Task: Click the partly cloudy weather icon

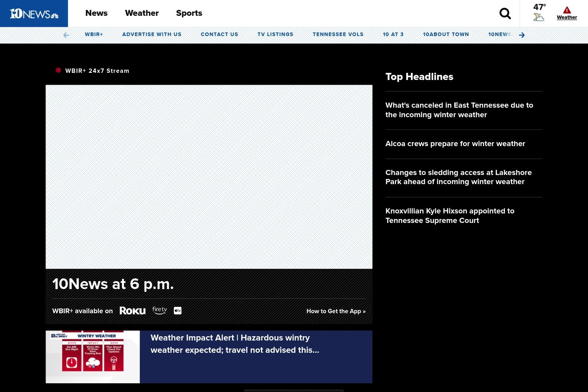Action: point(539,17)
